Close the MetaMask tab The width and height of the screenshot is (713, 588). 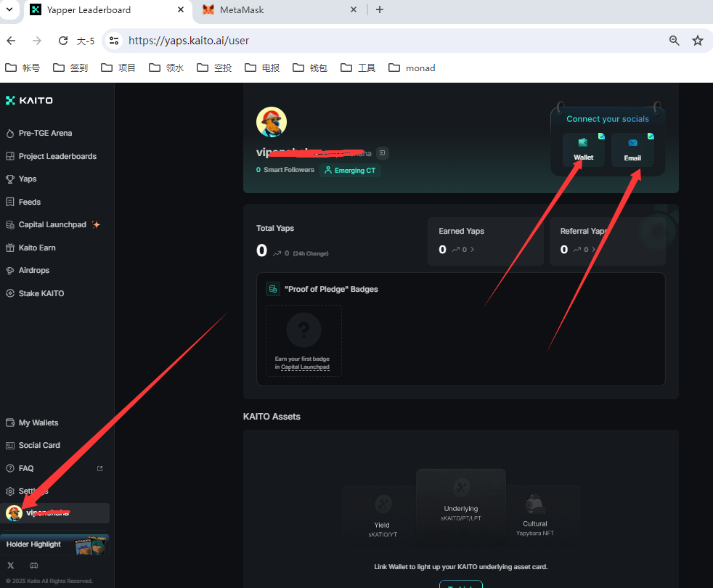[x=354, y=9]
